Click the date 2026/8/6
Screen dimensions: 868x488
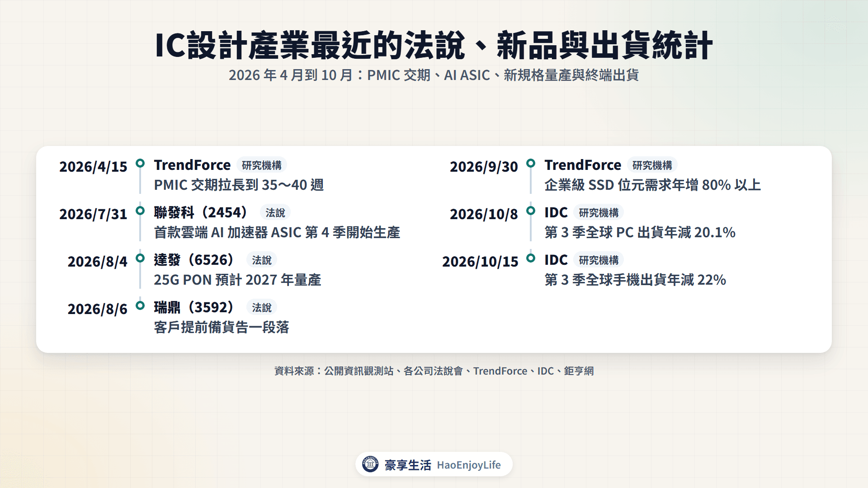98,309
